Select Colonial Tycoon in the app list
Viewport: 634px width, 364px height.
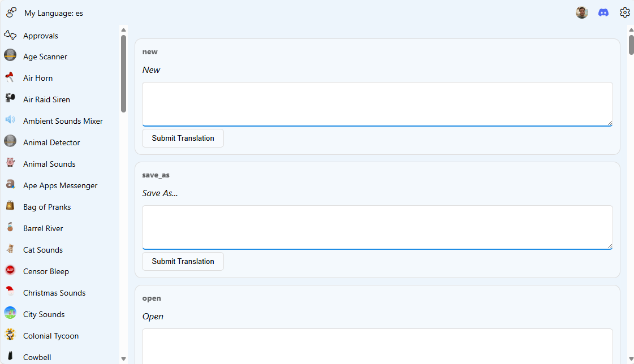coord(51,336)
